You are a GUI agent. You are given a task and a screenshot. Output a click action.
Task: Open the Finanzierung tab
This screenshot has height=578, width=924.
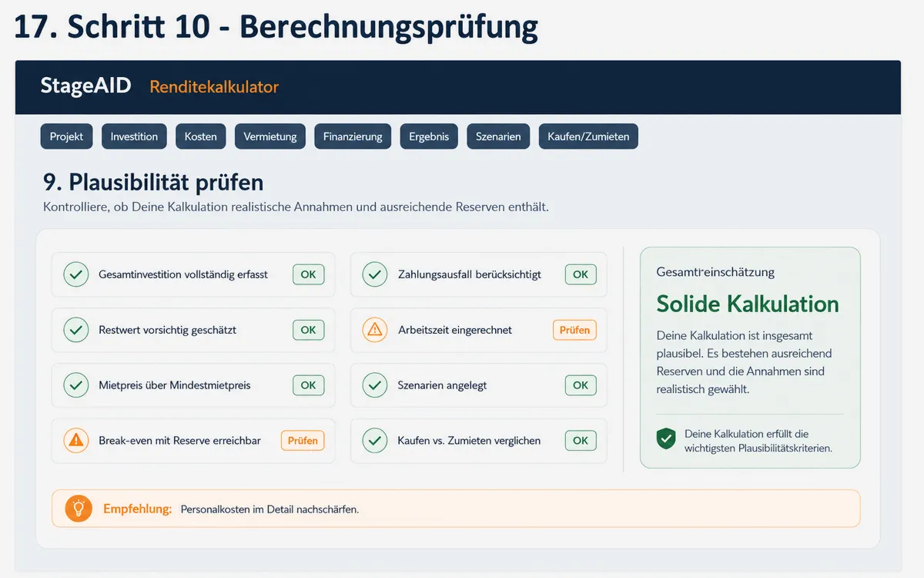tap(353, 136)
